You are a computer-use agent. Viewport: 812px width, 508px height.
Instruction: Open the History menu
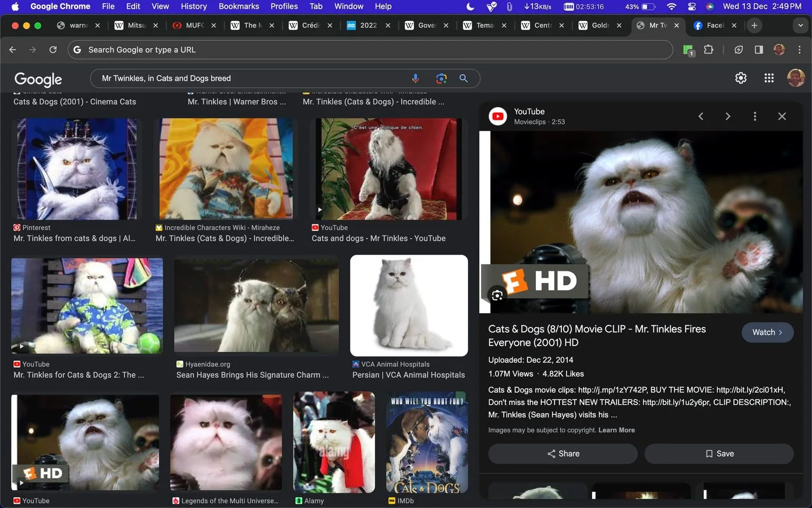(x=193, y=6)
